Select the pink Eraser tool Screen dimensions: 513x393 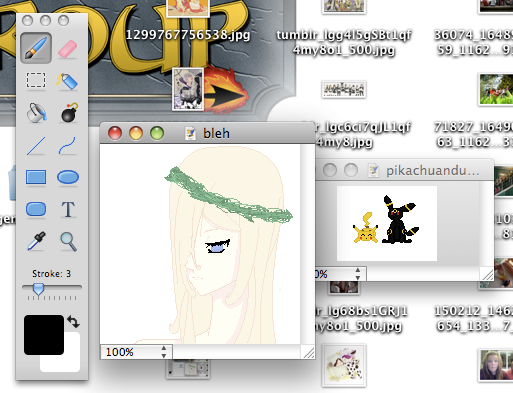pos(68,49)
